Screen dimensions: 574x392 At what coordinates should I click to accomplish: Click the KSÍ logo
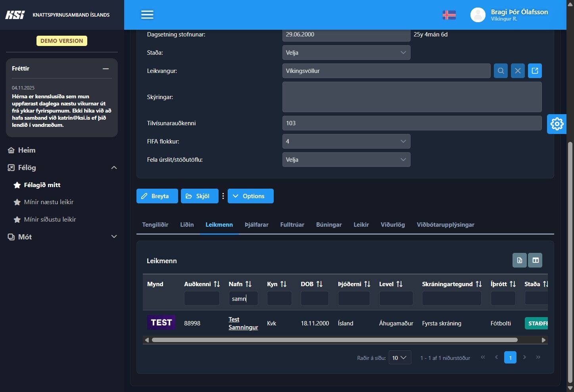15,15
